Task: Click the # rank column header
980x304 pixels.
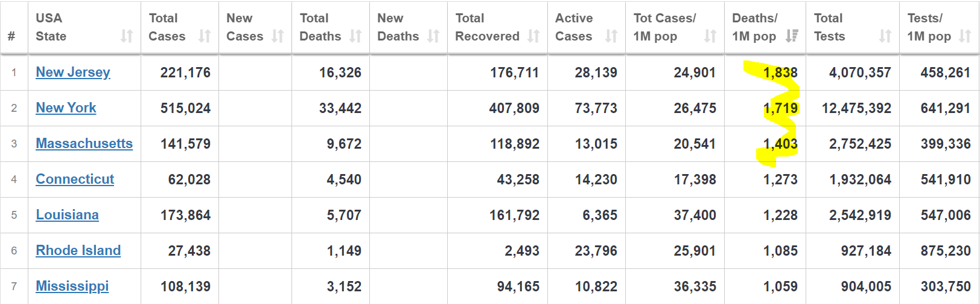Action: click(x=11, y=36)
